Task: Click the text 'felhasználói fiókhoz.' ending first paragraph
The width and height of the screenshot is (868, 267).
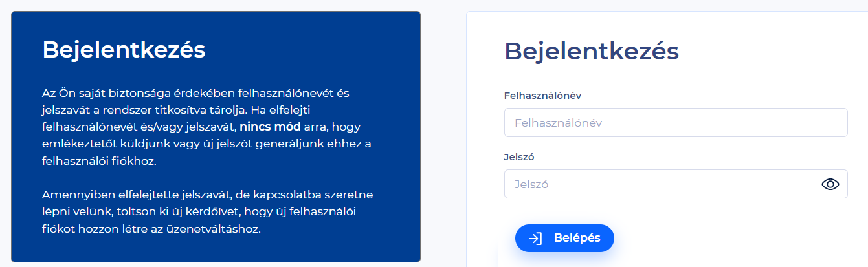Action: [100, 160]
